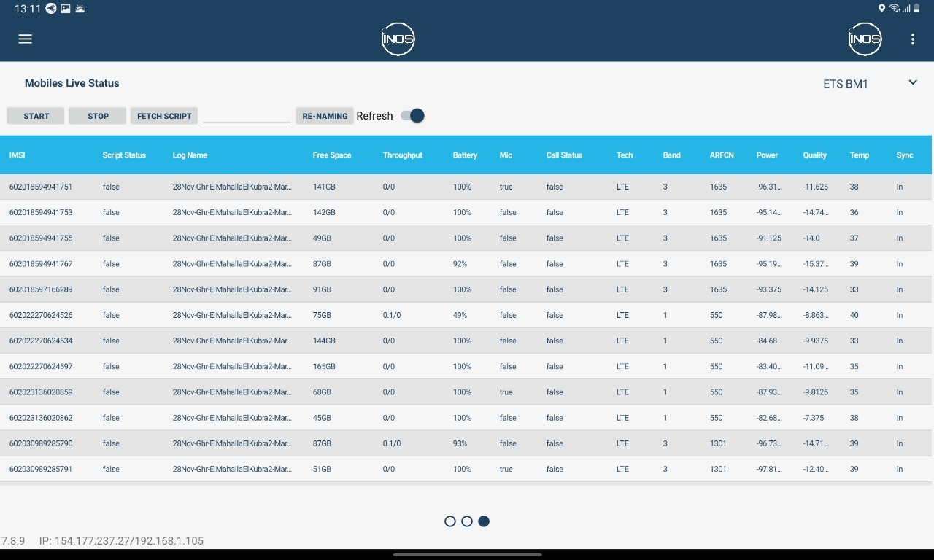
Task: Select the first page indicator dot
Action: tap(450, 521)
